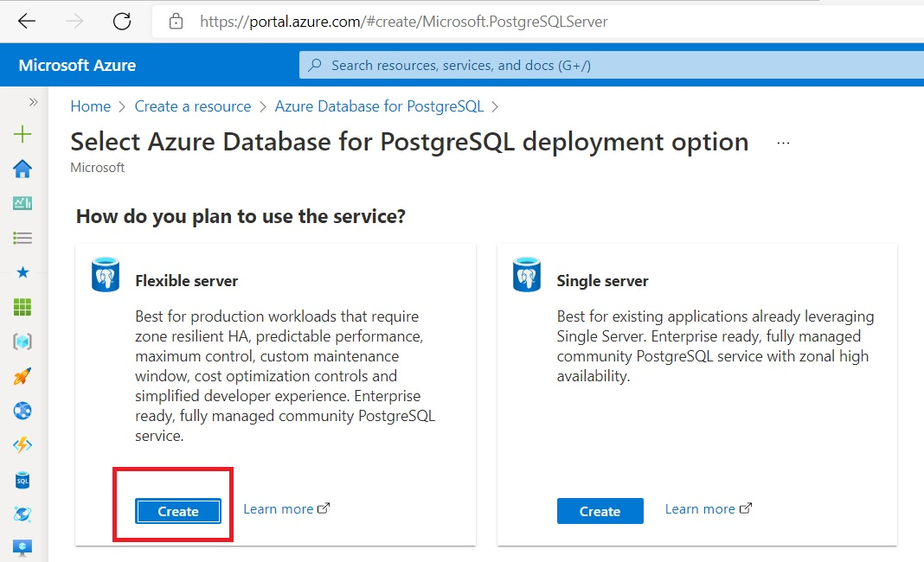This screenshot has width=924, height=562.
Task: Open Quickstart rocket icon in sidebar
Action: pos(22,376)
